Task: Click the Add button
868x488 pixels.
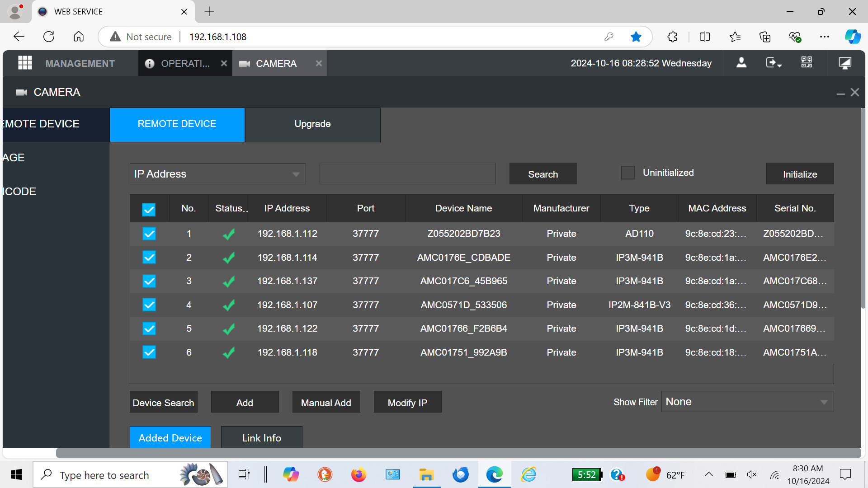Action: 245,402
